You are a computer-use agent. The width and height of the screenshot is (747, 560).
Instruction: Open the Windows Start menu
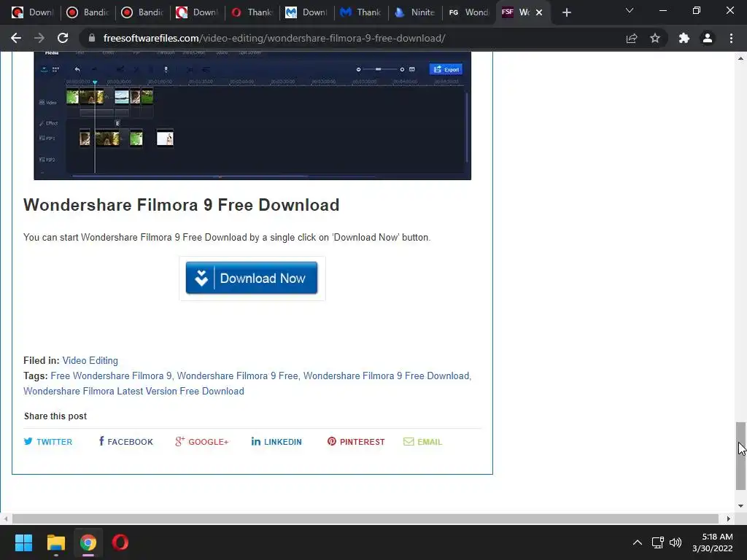[x=23, y=542]
